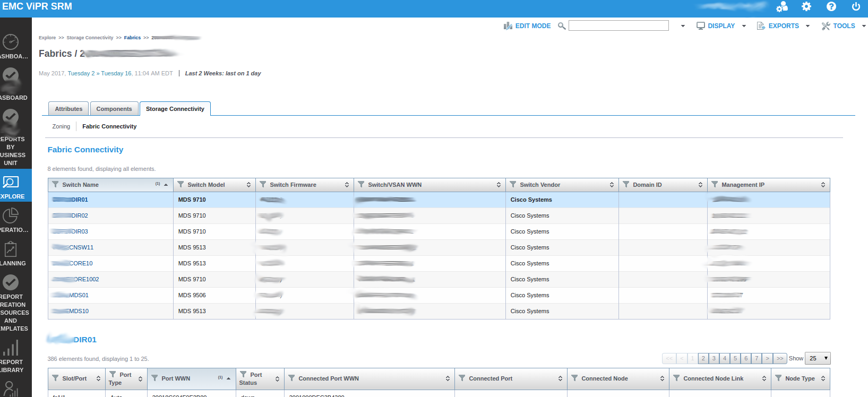Screen dimensions: 868x397
Task: Sort by the Switch Model column arrows
Action: coord(248,185)
